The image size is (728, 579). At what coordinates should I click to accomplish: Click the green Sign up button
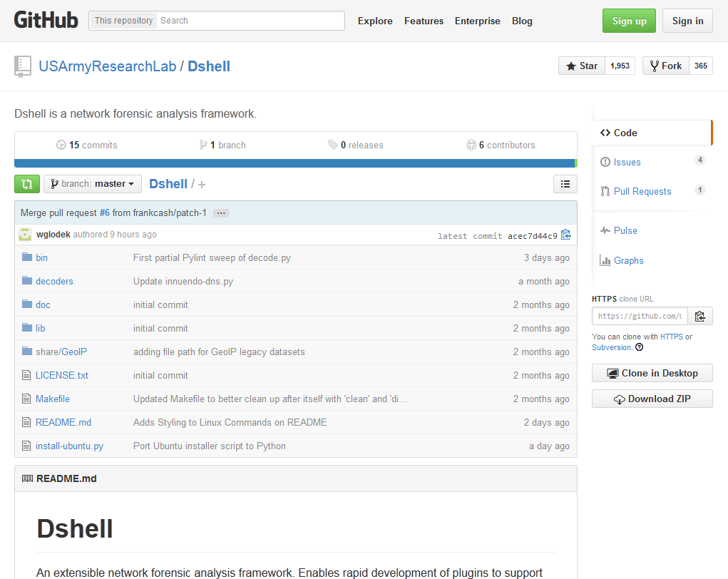click(x=629, y=21)
